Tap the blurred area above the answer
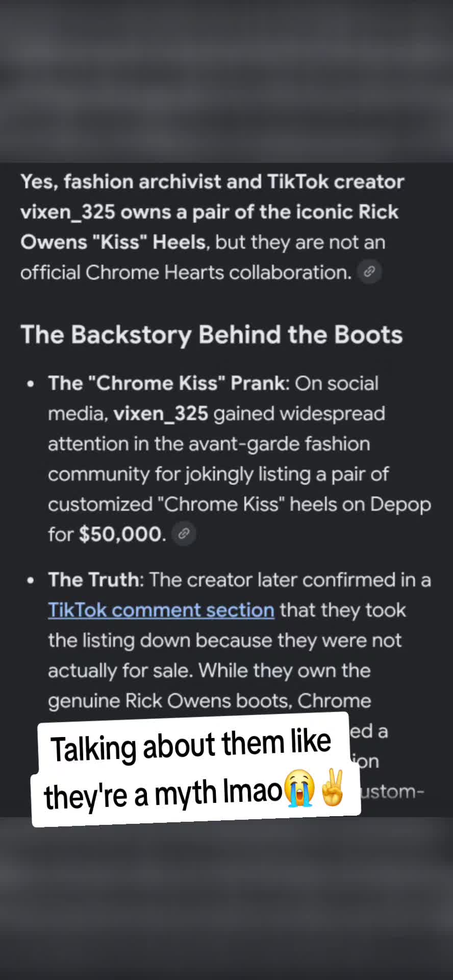Viewport: 453px width, 980px height. coord(226,82)
